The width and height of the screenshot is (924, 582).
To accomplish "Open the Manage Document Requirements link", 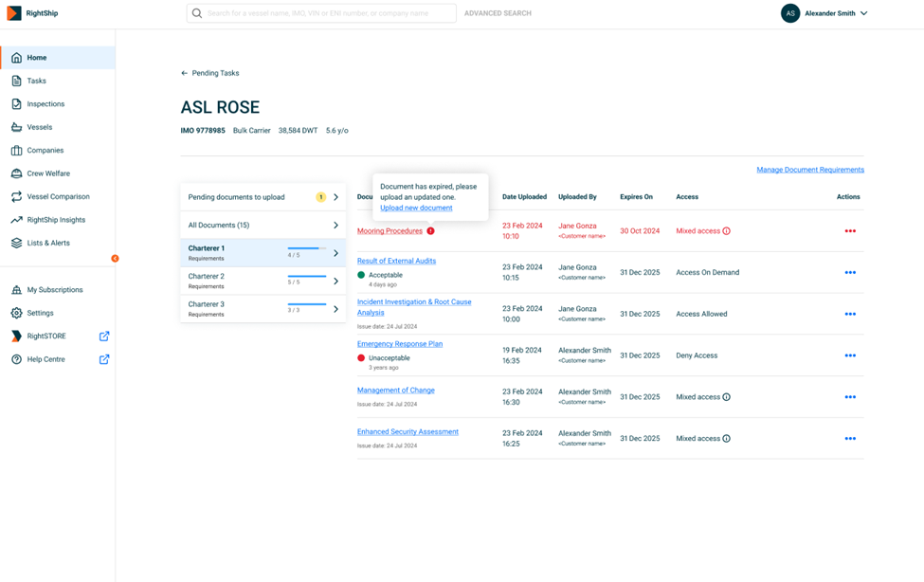I will tap(810, 170).
